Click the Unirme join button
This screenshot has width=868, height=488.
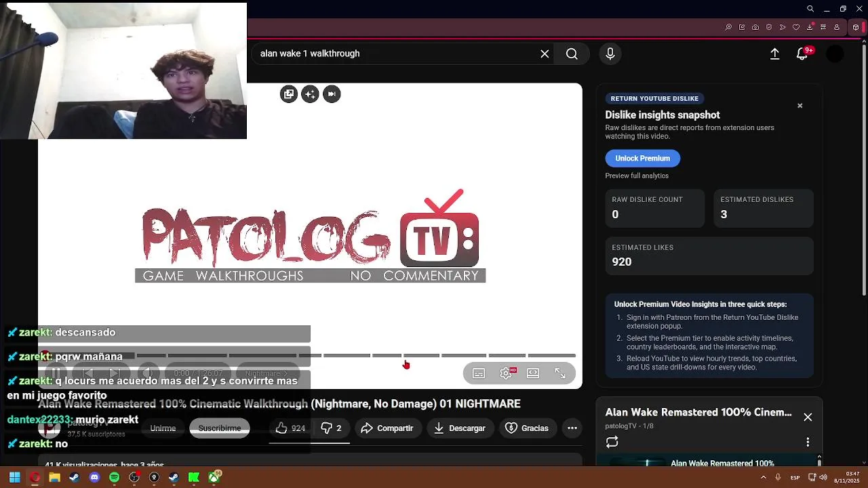(x=163, y=428)
